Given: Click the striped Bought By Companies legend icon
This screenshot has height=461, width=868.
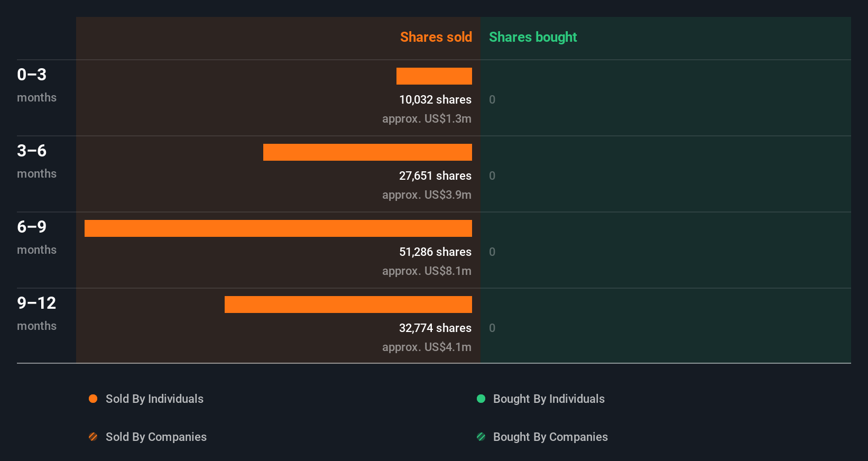Looking at the screenshot, I should coord(481,437).
